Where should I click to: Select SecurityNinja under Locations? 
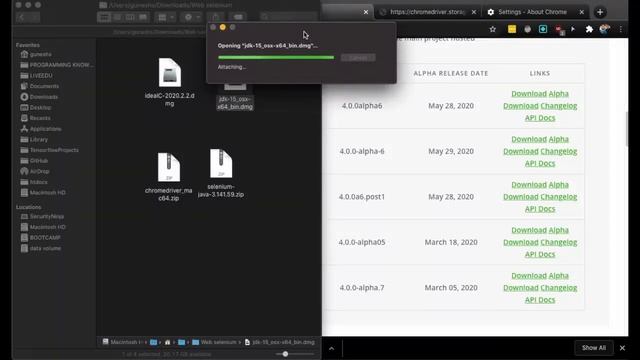coord(42,216)
